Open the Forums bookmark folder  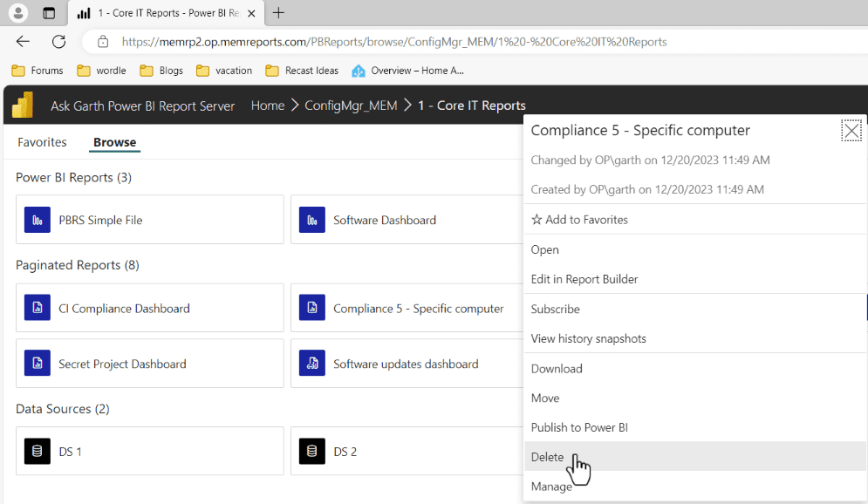[x=38, y=71]
